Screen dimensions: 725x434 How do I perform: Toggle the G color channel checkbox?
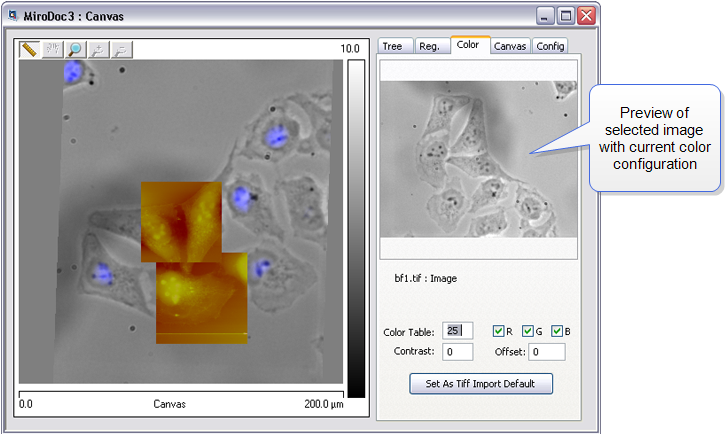(527, 331)
